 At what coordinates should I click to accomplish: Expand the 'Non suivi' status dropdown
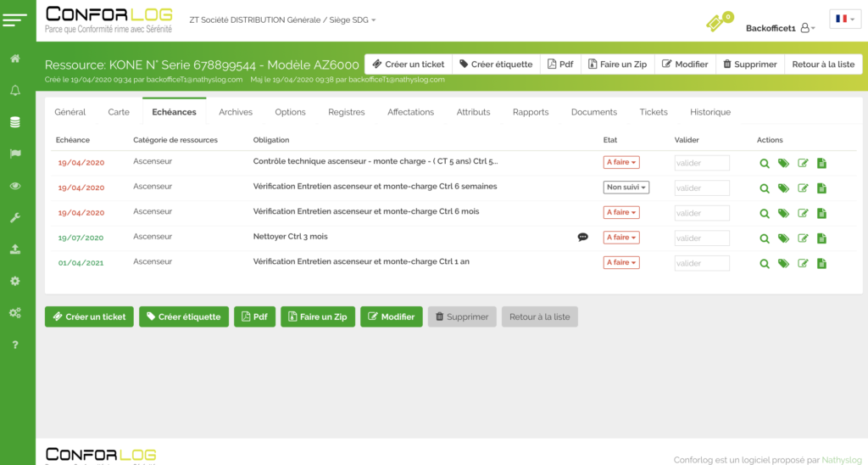[x=626, y=188]
